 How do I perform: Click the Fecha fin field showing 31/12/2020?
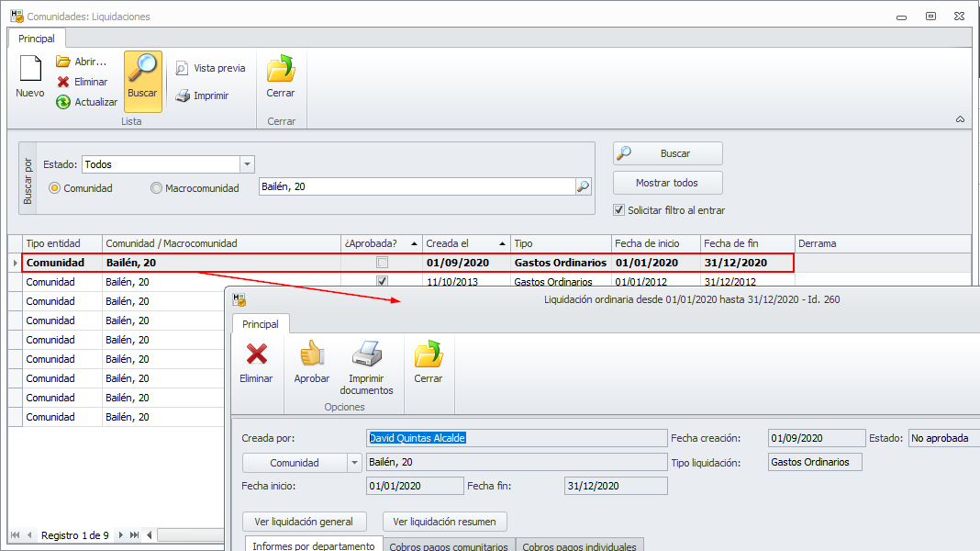click(616, 486)
